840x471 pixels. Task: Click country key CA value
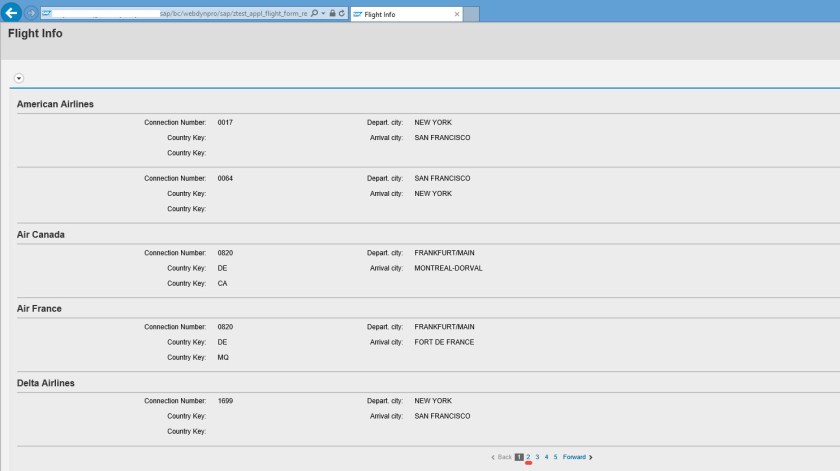[x=222, y=283]
